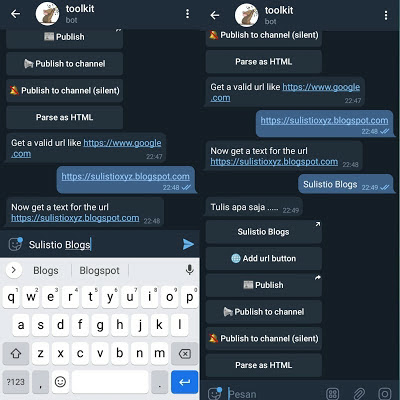Tap the keyboard microphone voice input icon
The height and width of the screenshot is (400, 400).
[x=190, y=270]
